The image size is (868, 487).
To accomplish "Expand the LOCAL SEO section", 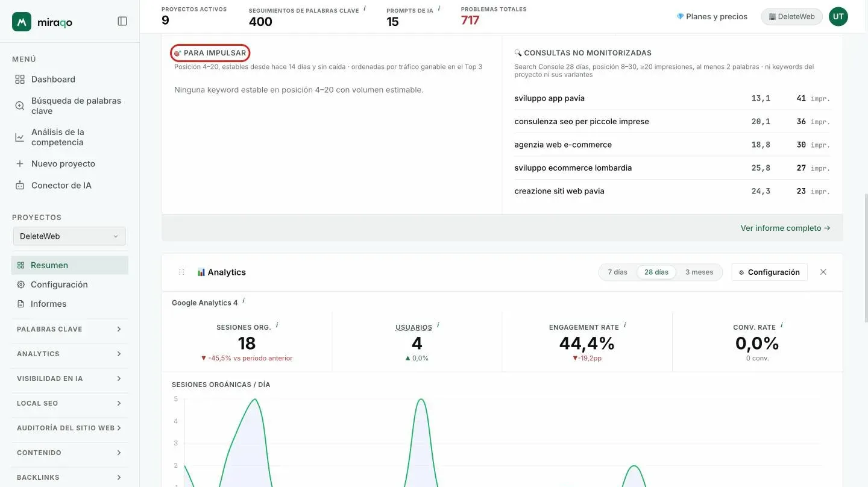I will (69, 403).
